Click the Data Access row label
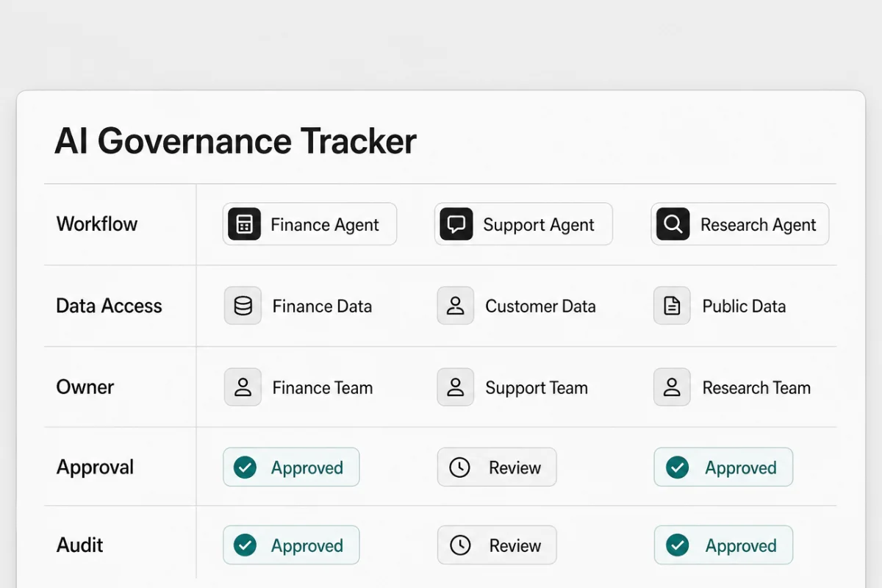 [110, 306]
